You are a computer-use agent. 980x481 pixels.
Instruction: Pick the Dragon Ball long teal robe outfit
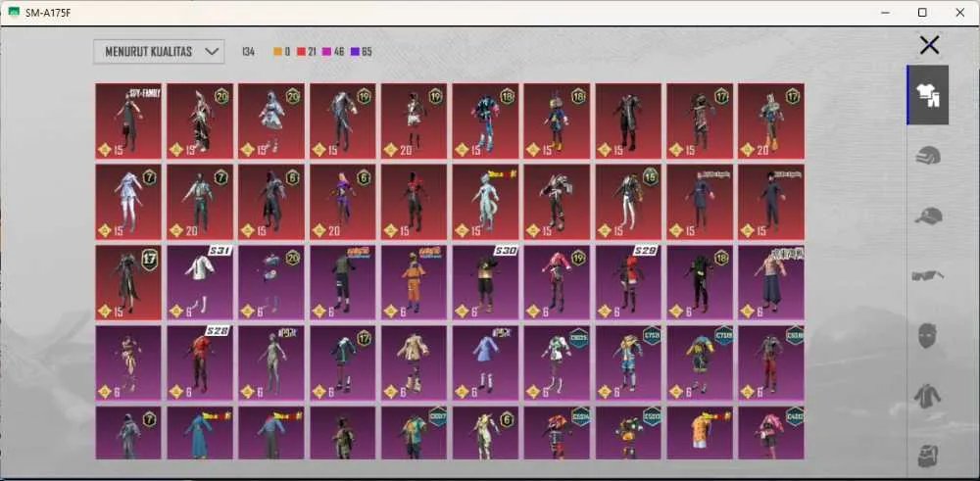coord(200,433)
